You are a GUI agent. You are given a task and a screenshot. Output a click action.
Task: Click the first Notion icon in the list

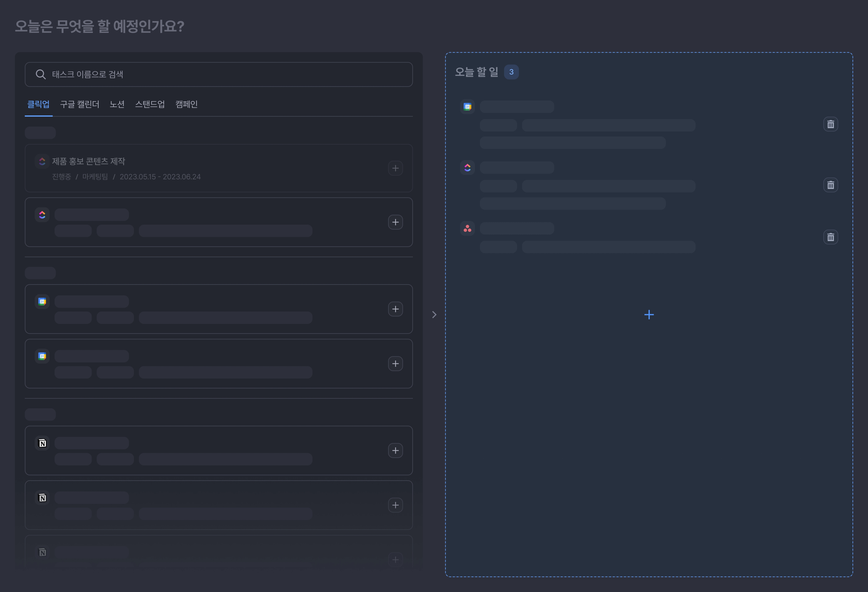pos(42,443)
